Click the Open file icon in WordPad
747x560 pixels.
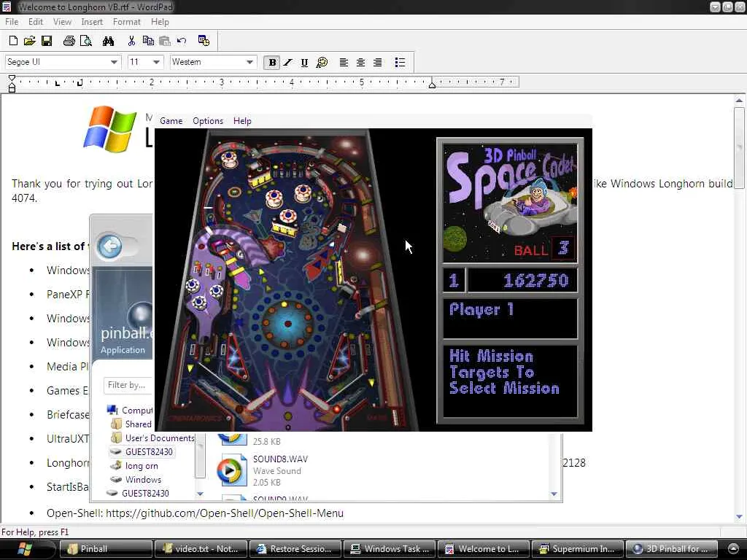[29, 41]
